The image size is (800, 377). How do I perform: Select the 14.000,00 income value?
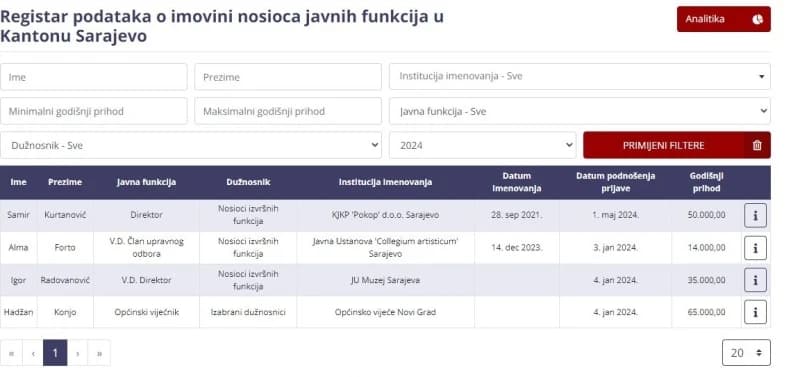click(x=706, y=248)
